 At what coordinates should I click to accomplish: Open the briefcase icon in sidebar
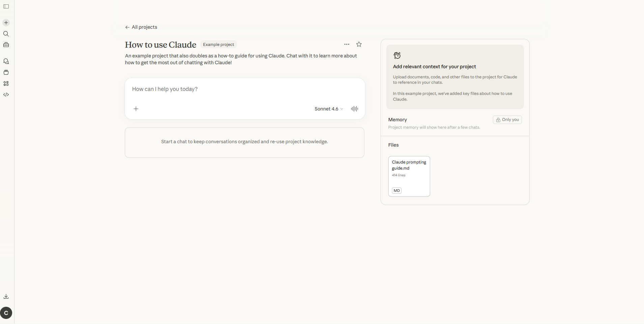6,45
